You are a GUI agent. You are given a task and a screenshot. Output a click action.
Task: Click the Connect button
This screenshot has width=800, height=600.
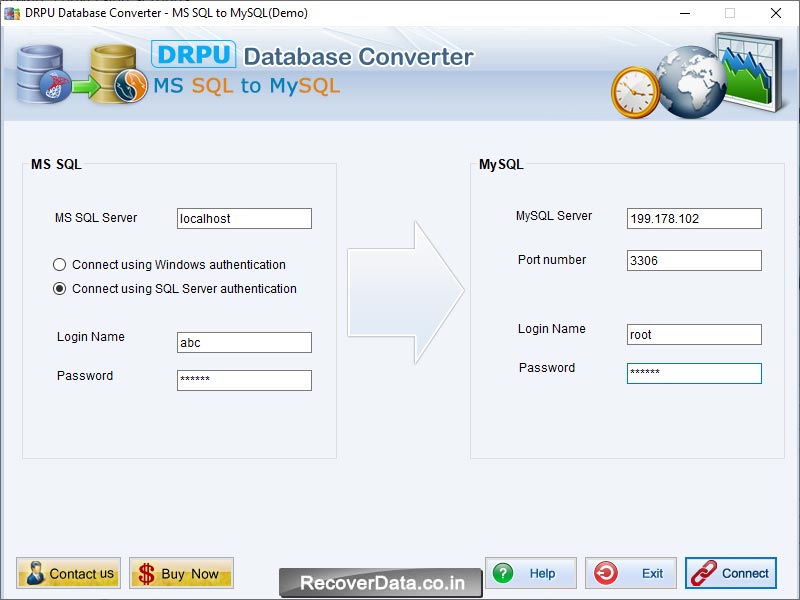pyautogui.click(x=731, y=573)
